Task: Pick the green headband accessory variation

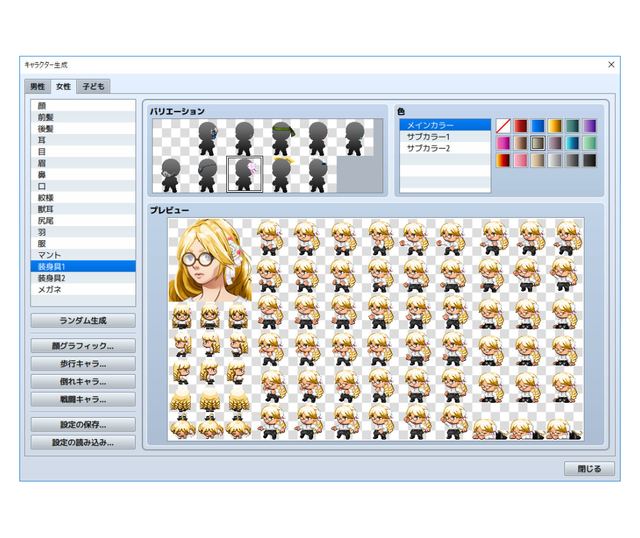Action: pyautogui.click(x=281, y=138)
